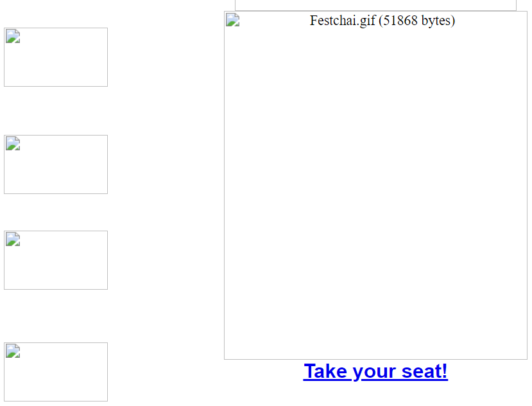Open the third left image placeholder

click(56, 260)
